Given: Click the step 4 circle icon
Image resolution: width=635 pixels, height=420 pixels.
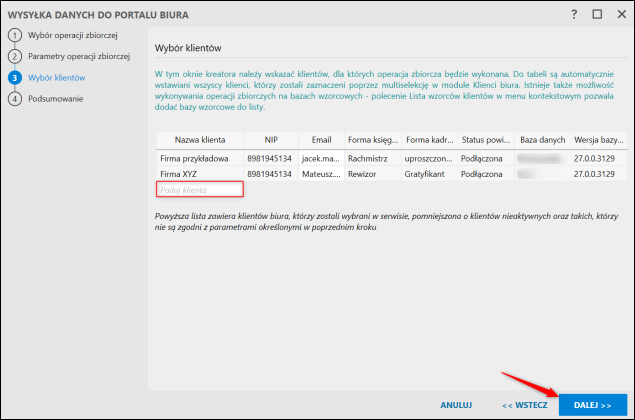Looking at the screenshot, I should (15, 98).
